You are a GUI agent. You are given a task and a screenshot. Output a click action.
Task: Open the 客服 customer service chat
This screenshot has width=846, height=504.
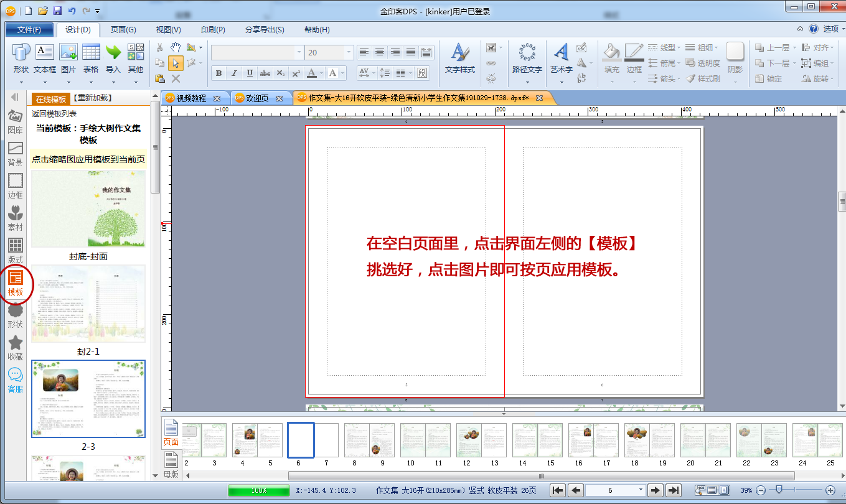coord(15,381)
